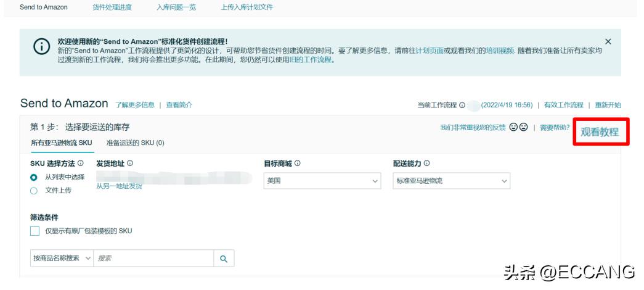Click the 从另一地址发货 link
This screenshot has width=644, height=290.
pyautogui.click(x=119, y=186)
